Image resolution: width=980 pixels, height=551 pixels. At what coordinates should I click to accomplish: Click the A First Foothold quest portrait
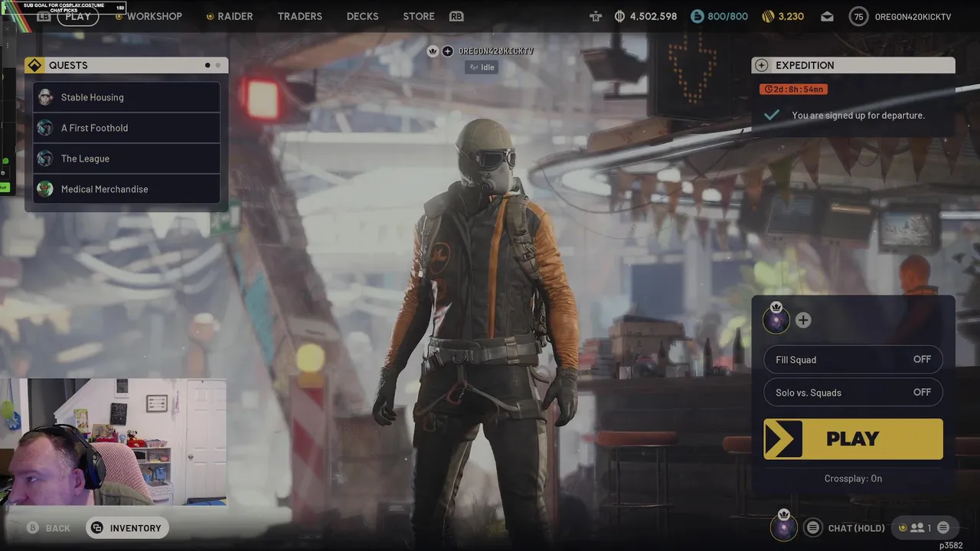coord(45,128)
